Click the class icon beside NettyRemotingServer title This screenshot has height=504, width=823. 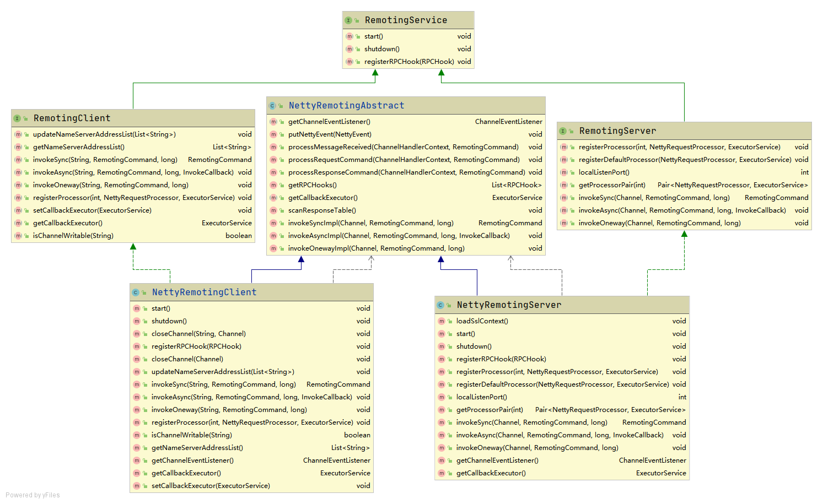click(440, 305)
